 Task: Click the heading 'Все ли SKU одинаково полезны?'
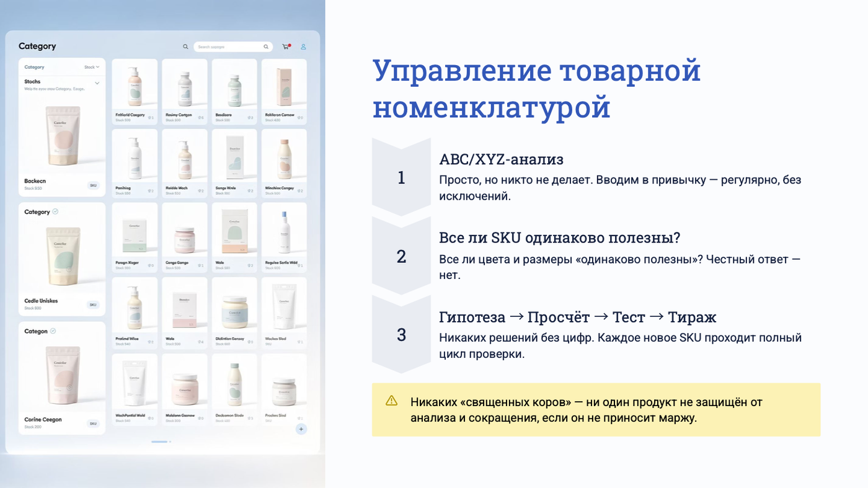pyautogui.click(x=560, y=237)
